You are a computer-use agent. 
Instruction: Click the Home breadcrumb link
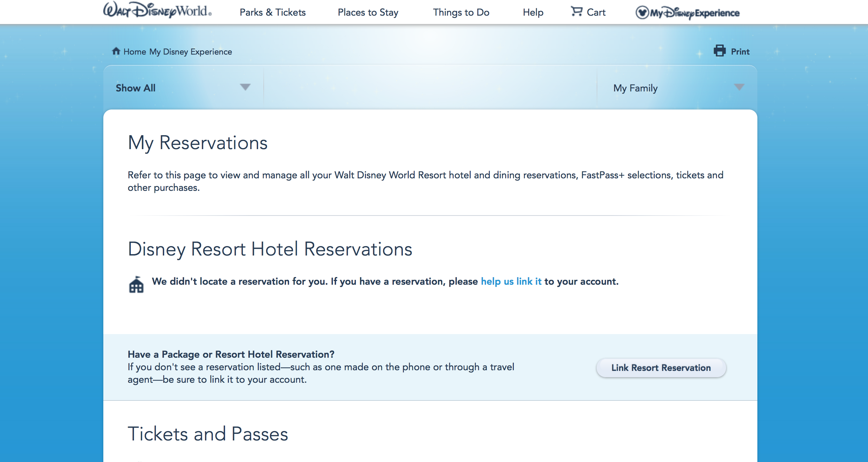pyautogui.click(x=135, y=51)
